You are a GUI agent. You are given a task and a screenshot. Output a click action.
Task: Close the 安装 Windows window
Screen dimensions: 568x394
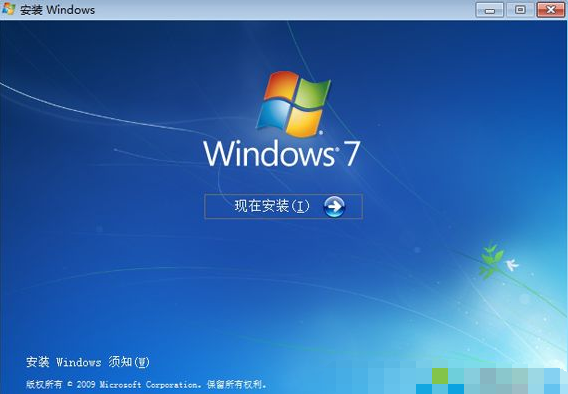551,9
